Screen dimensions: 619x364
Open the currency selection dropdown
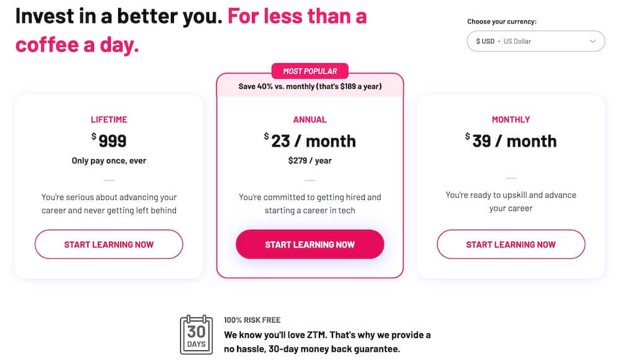[535, 41]
